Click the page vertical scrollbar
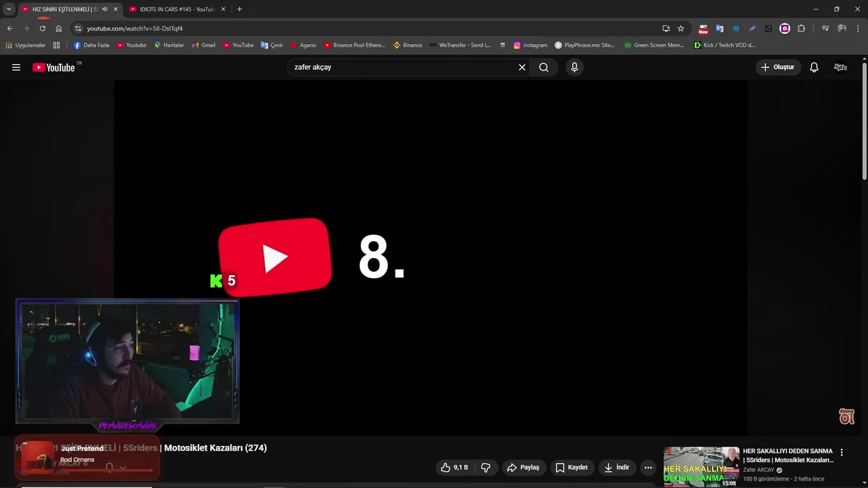Screen dimensions: 868x488 click(x=865, y=121)
